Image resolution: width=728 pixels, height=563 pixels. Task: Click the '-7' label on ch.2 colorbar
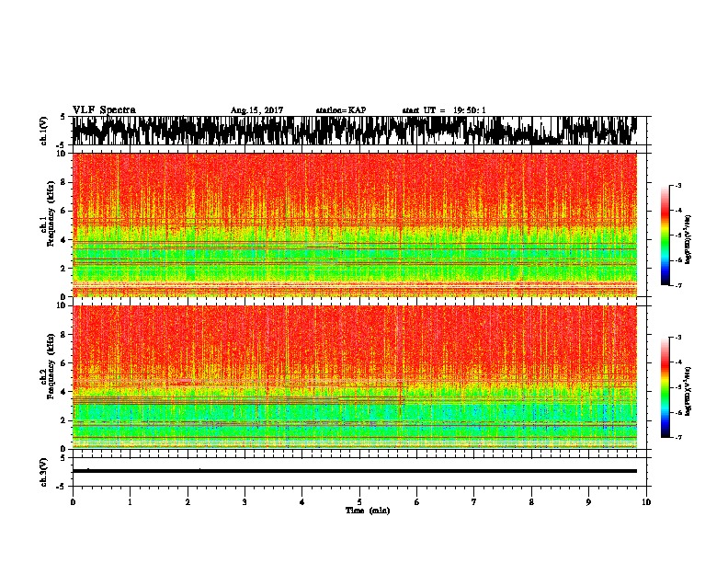click(x=678, y=437)
